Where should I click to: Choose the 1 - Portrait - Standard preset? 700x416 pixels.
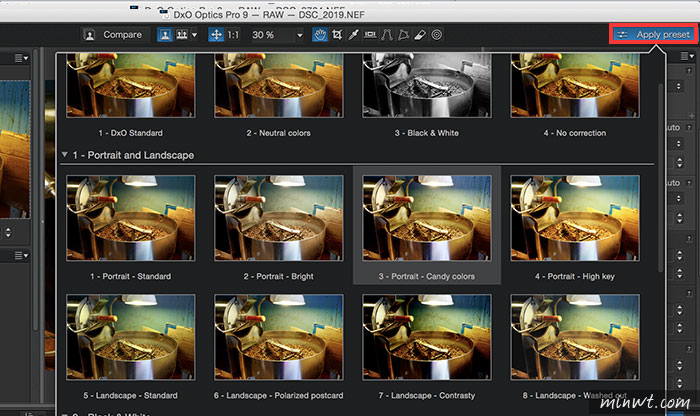(x=131, y=218)
